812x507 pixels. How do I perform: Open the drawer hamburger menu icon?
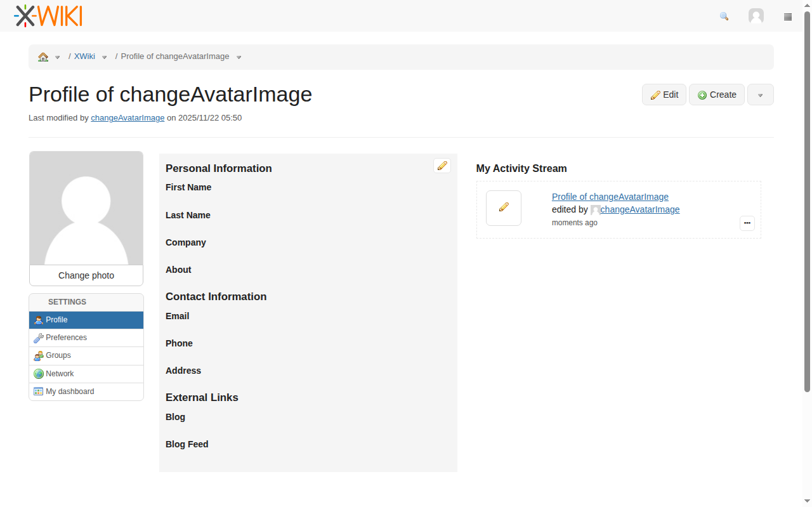pyautogui.click(x=788, y=17)
